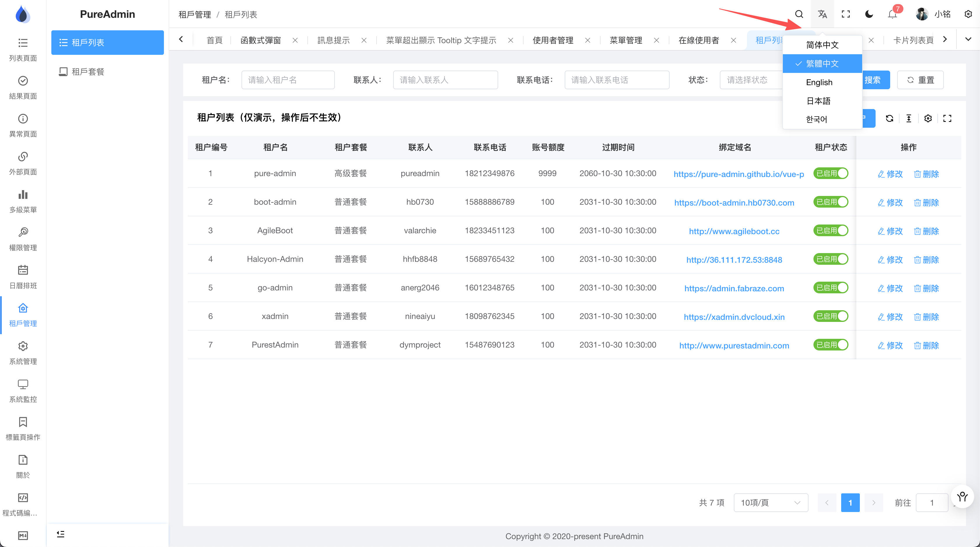Open notifications via the bell icon

point(892,15)
